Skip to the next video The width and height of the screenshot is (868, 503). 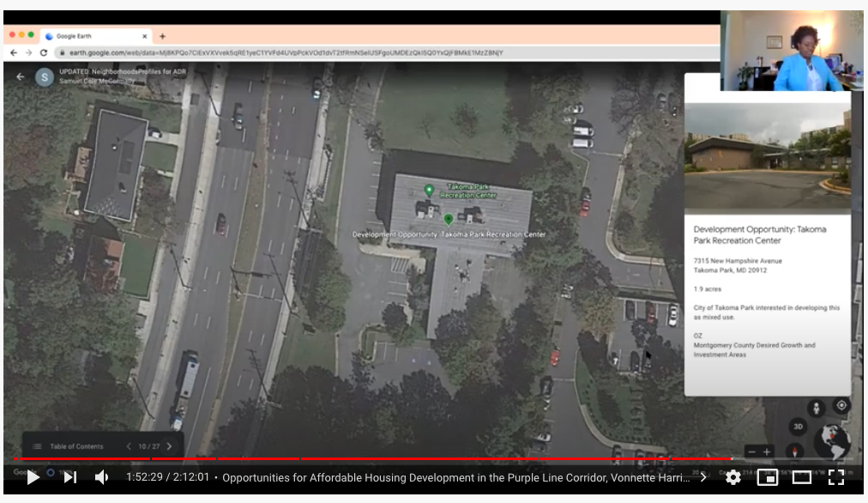point(70,477)
